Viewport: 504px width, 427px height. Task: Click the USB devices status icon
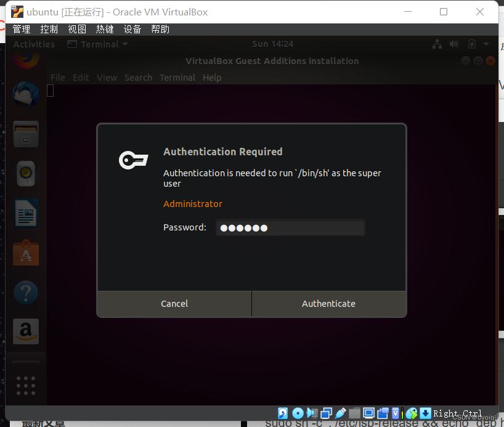pos(340,413)
